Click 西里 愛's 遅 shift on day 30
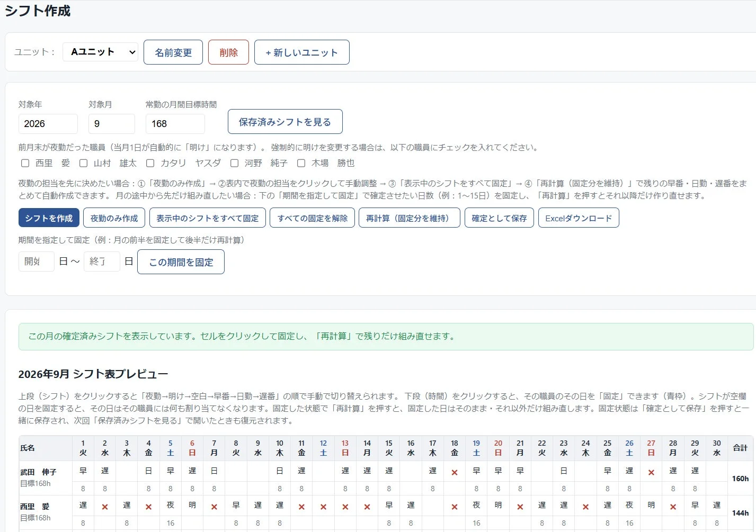The image size is (756, 532). [717, 505]
